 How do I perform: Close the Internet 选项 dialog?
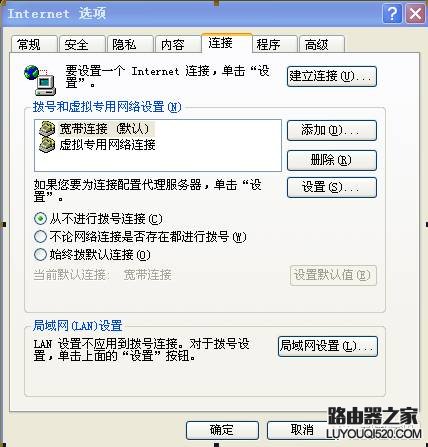tap(415, 14)
